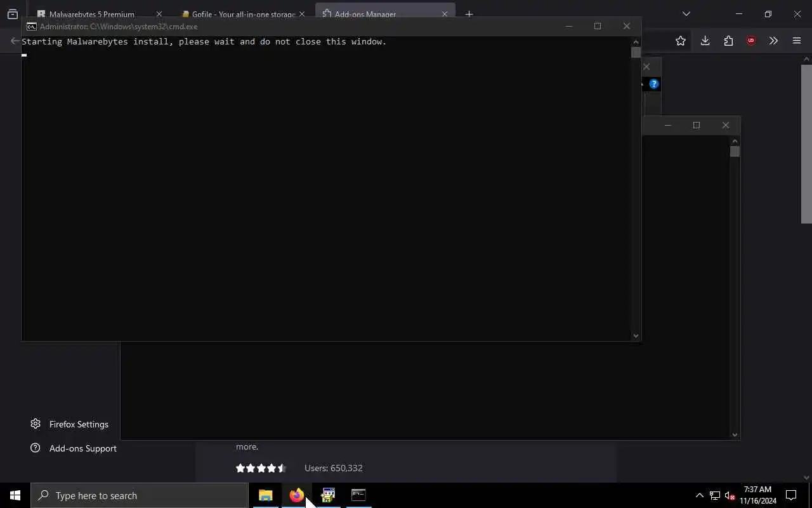List all tabs with the tab-bar chevron

click(x=686, y=14)
